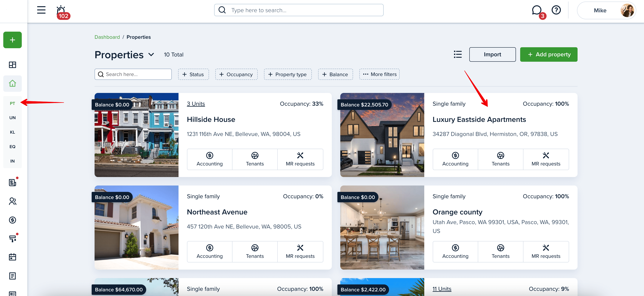Image resolution: width=644 pixels, height=296 pixels.
Task: Open MR requests for Northeast Avenue
Action: coord(300,252)
